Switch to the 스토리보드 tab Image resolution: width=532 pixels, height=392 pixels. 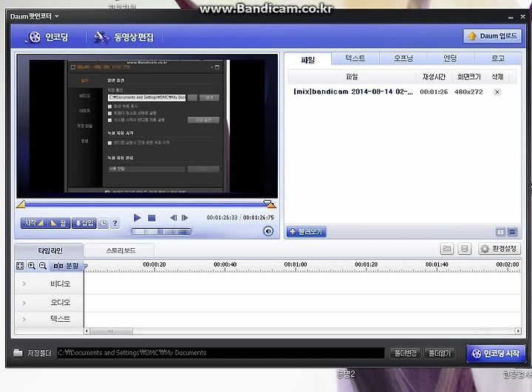point(120,250)
